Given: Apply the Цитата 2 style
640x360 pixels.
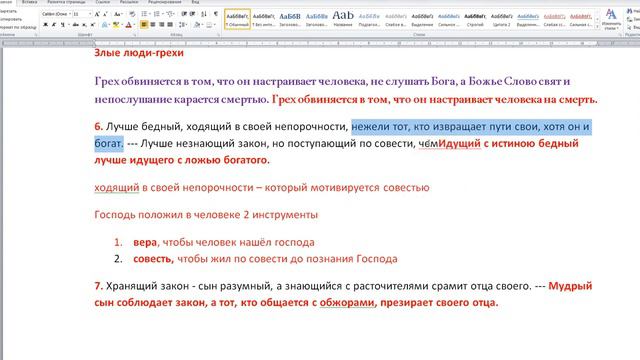Looking at the screenshot, I should coord(501,19).
